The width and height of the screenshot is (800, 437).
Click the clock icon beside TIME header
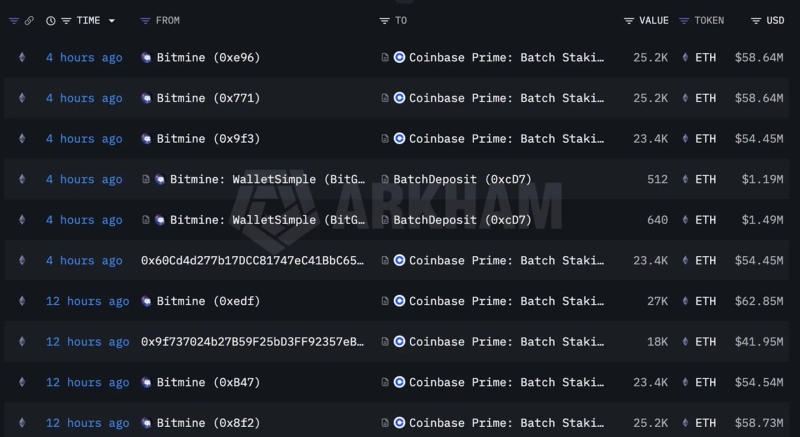(x=51, y=21)
